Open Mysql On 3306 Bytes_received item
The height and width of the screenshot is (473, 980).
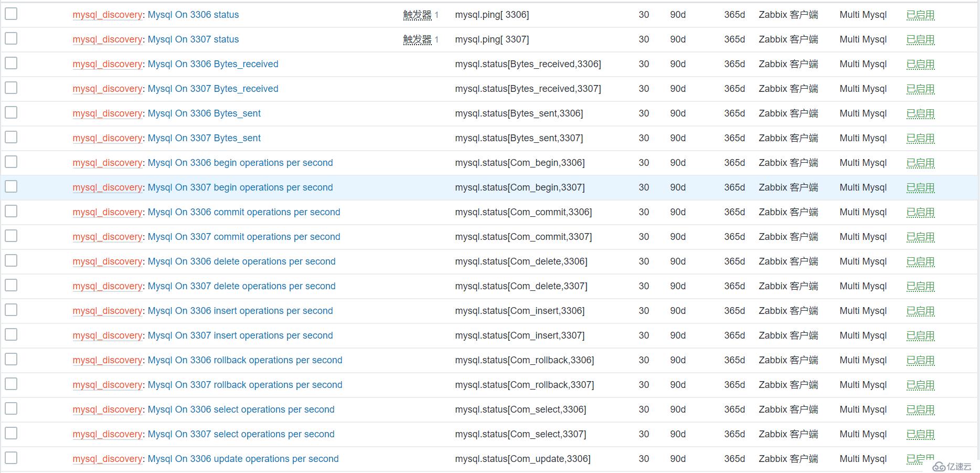point(213,64)
